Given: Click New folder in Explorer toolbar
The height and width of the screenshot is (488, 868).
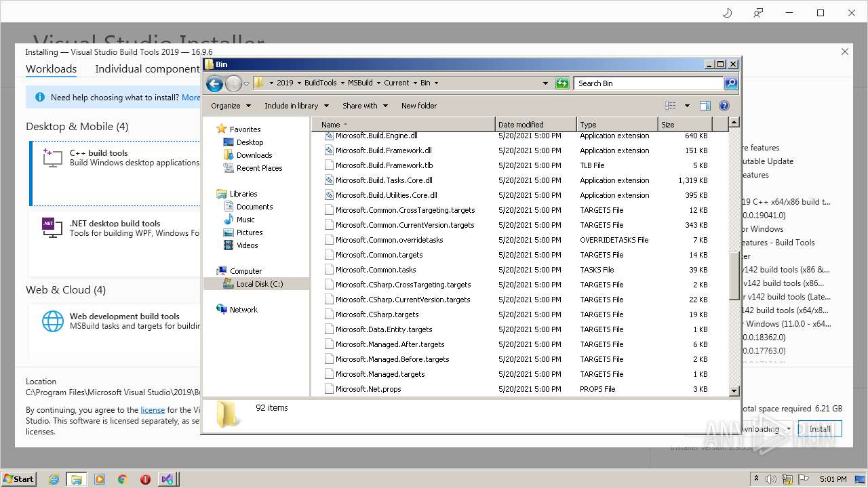Looking at the screenshot, I should click(419, 106).
